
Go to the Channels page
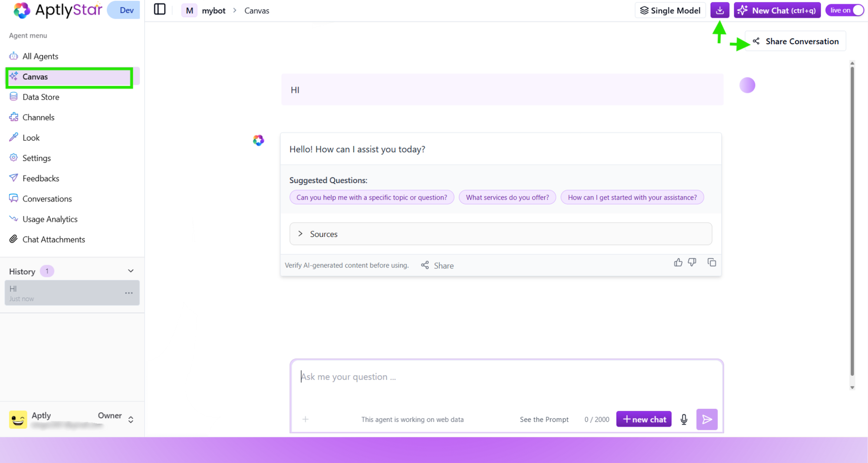[38, 117]
